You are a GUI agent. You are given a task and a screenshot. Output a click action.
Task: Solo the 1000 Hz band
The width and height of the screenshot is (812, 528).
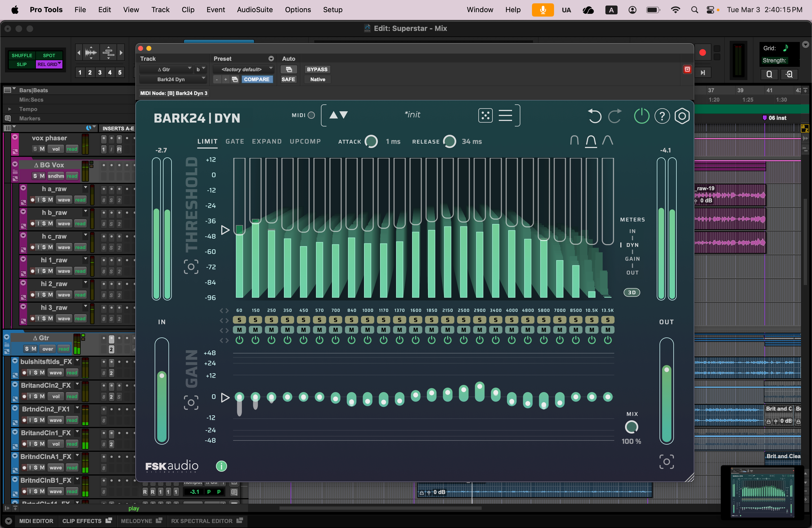[x=367, y=320]
